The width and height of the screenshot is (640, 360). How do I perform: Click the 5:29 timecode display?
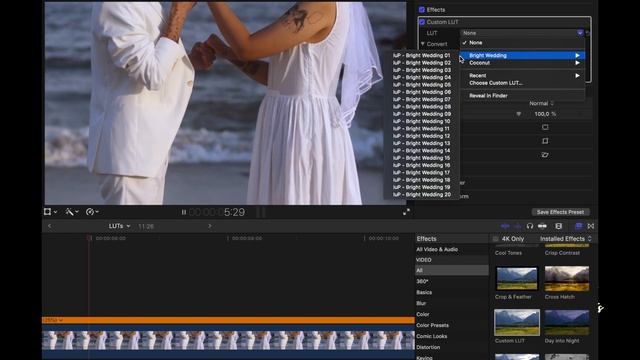(x=234, y=212)
